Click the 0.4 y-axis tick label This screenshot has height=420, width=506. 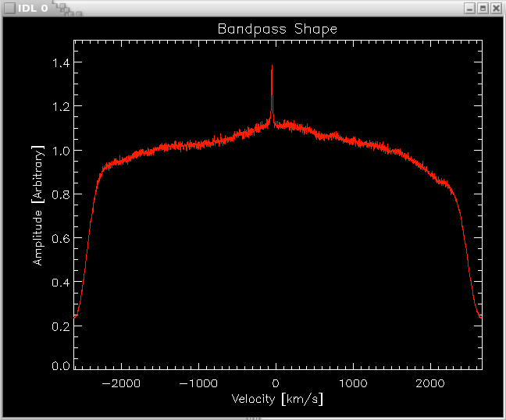click(61, 283)
